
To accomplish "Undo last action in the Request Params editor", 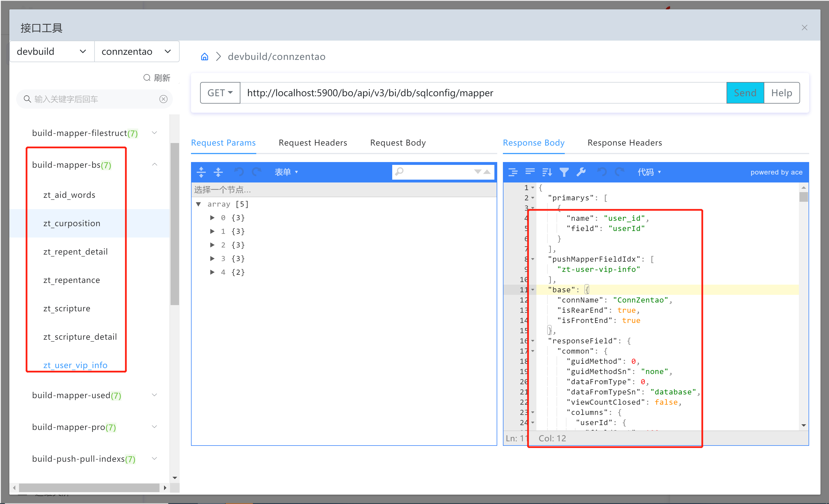I will coord(239,172).
